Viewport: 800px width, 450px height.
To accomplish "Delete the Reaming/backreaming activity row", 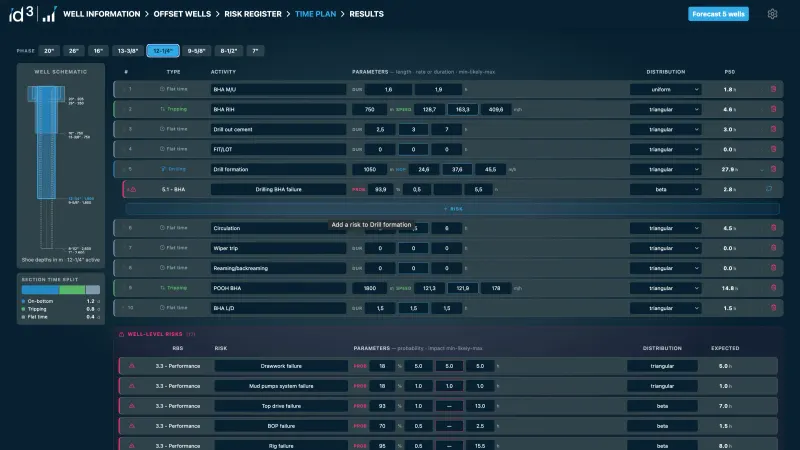I will click(773, 268).
